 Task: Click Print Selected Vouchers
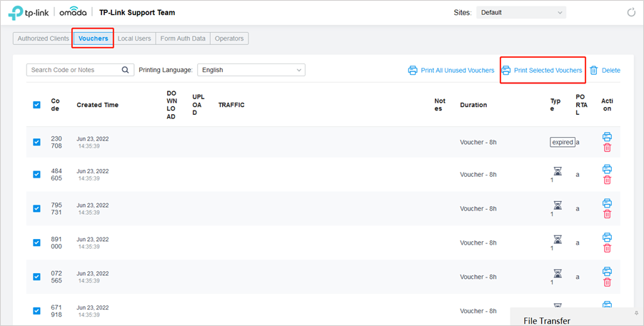point(542,70)
